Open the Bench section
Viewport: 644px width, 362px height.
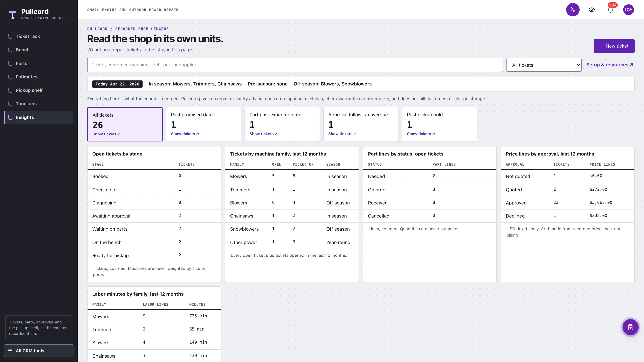tap(39, 50)
